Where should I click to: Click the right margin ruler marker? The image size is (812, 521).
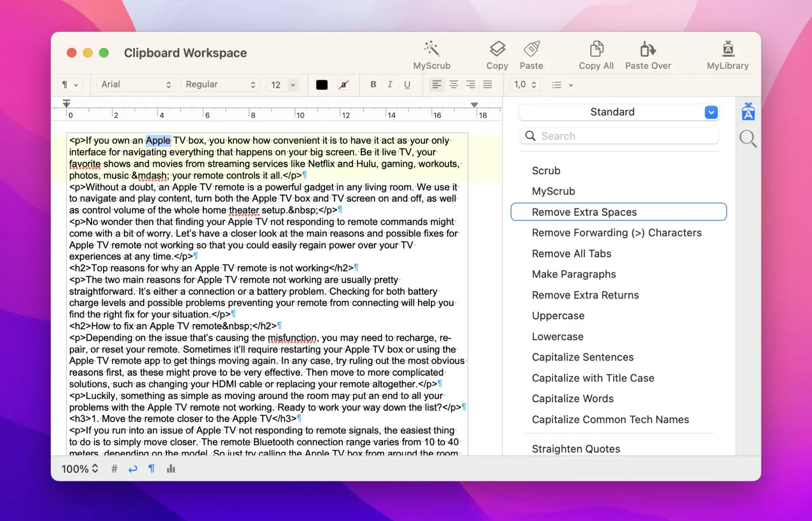tap(474, 105)
